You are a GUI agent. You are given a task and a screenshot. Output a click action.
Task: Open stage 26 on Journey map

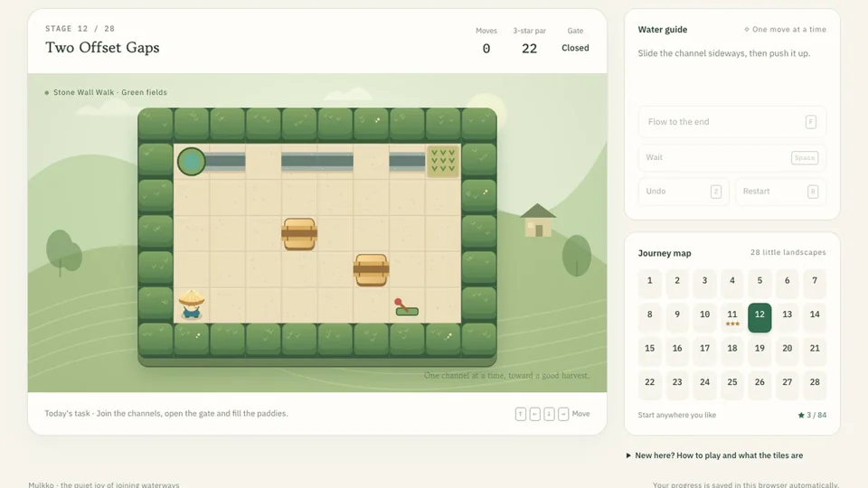tap(759, 385)
